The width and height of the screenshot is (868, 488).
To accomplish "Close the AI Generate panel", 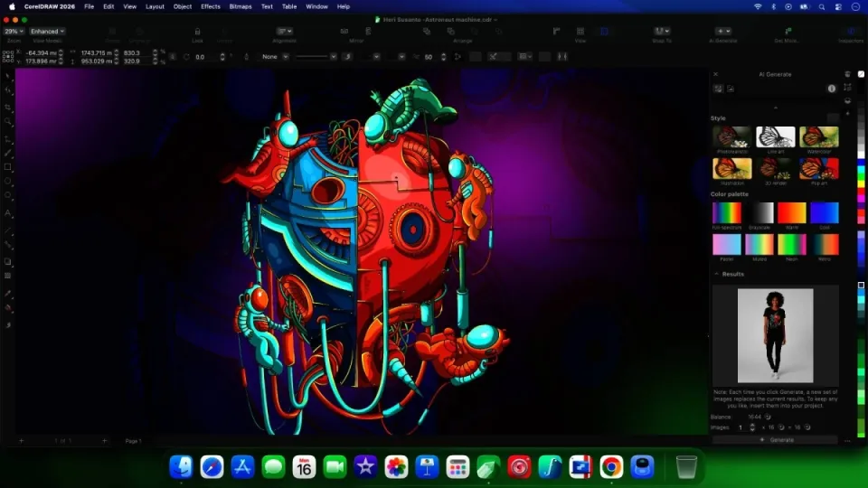I will [715, 74].
